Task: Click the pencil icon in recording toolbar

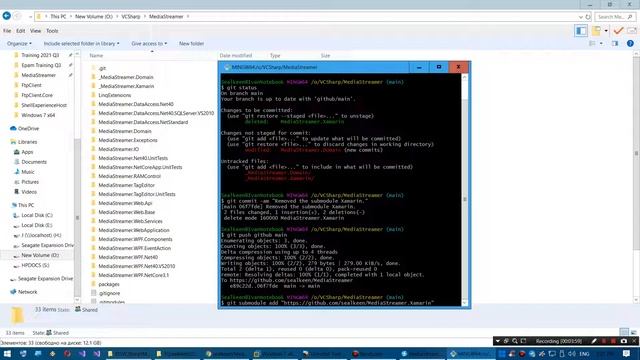Action: pos(594,341)
